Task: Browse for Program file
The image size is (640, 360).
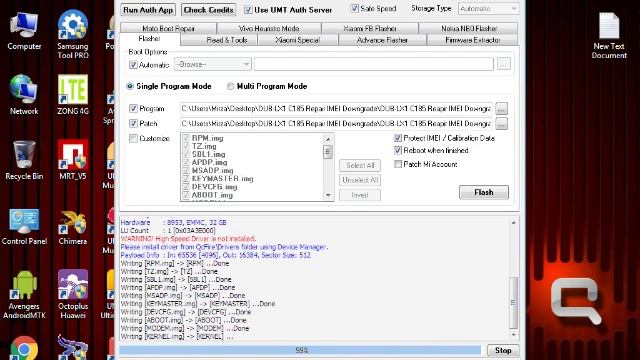Action: [501, 109]
